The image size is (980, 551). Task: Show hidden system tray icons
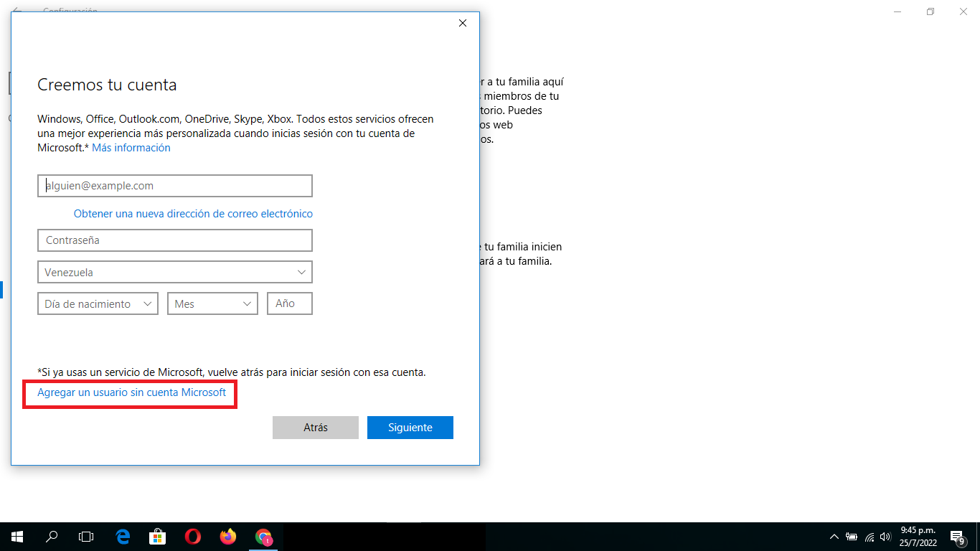(834, 537)
